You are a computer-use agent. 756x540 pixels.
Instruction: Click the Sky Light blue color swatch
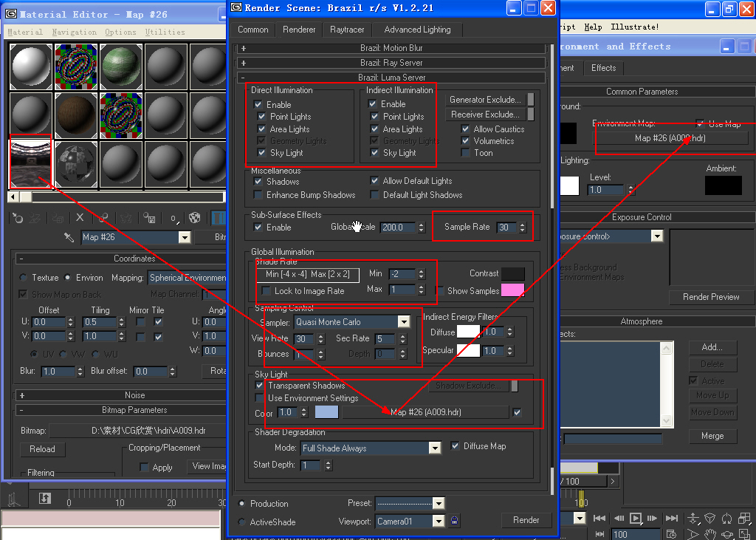click(x=326, y=412)
